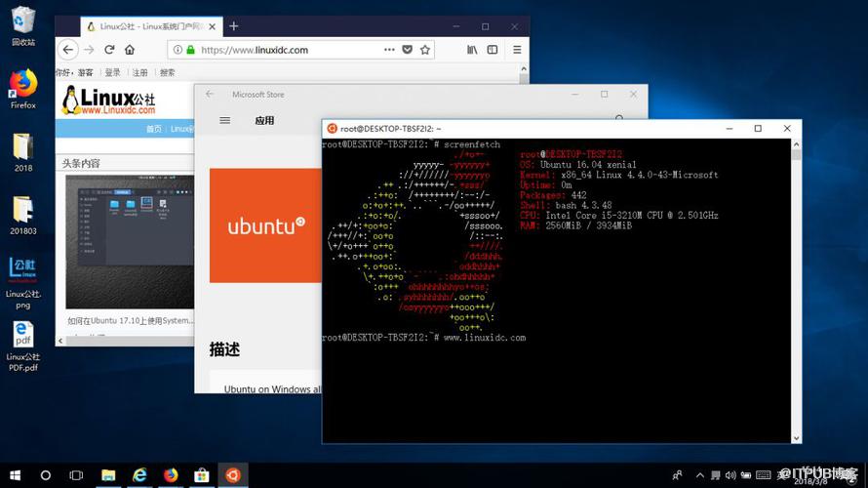Image resolution: width=868 pixels, height=488 pixels.
Task: Open the Recycle Bin desktop icon
Action: tap(22, 25)
